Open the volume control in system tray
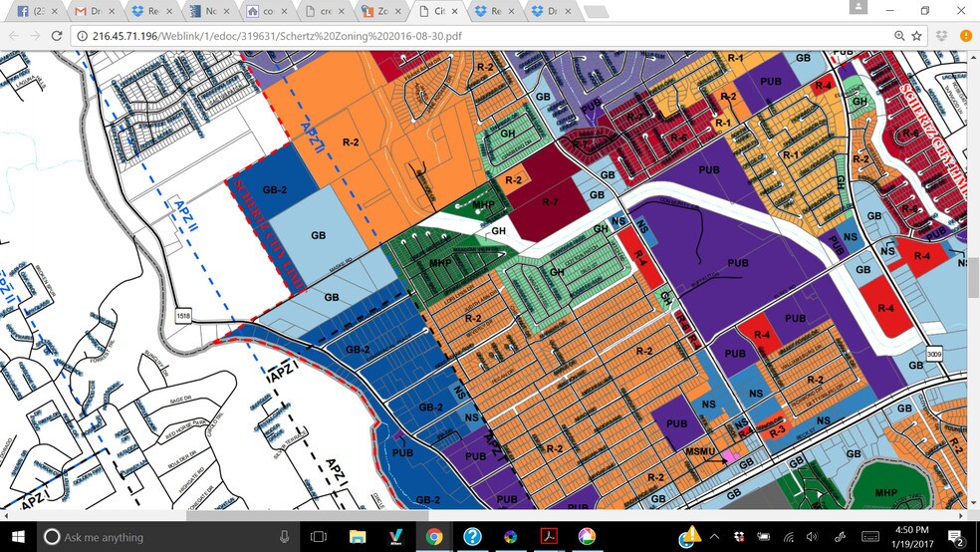Image resolution: width=980 pixels, height=552 pixels. [812, 537]
